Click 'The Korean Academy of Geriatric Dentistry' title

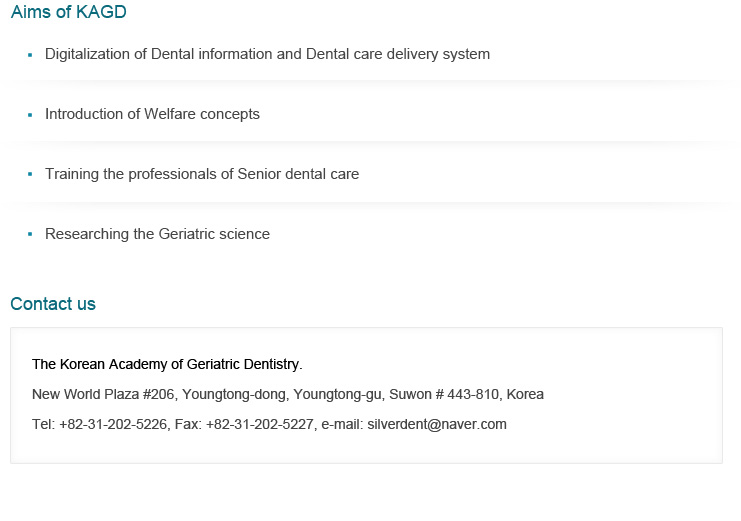click(x=167, y=365)
